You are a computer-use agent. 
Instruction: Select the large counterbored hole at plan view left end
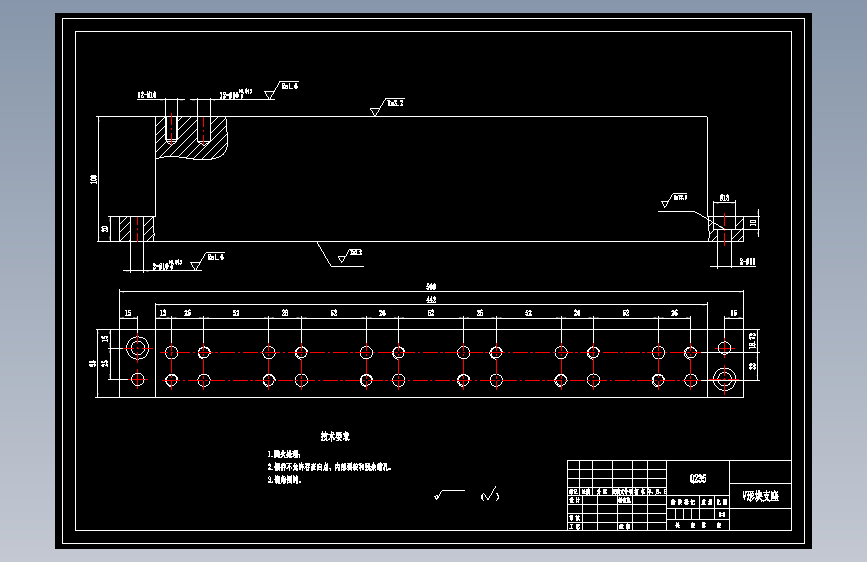(138, 348)
